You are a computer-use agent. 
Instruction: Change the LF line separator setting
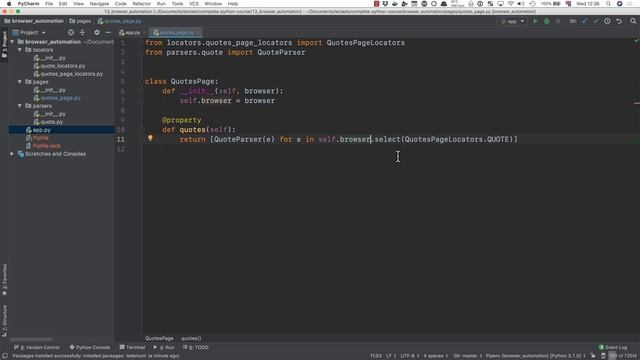[x=391, y=356]
